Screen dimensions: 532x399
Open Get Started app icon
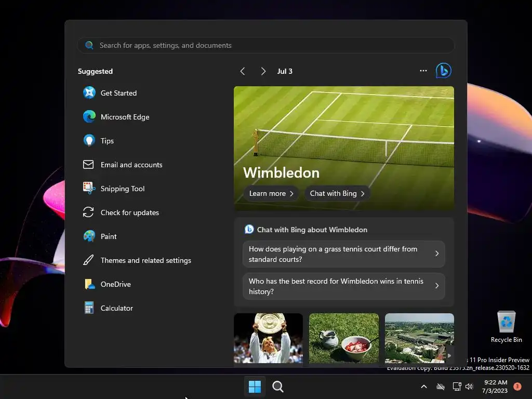pyautogui.click(x=89, y=92)
